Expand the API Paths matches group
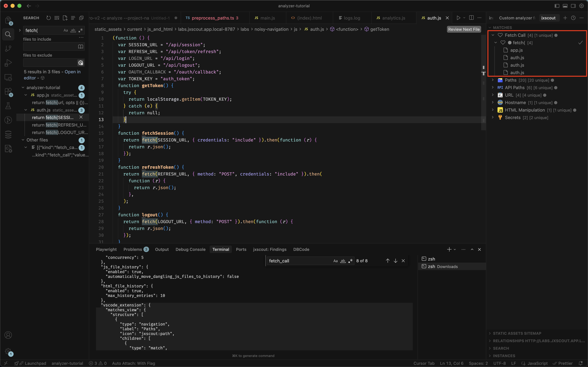The width and height of the screenshot is (588, 367). click(493, 87)
